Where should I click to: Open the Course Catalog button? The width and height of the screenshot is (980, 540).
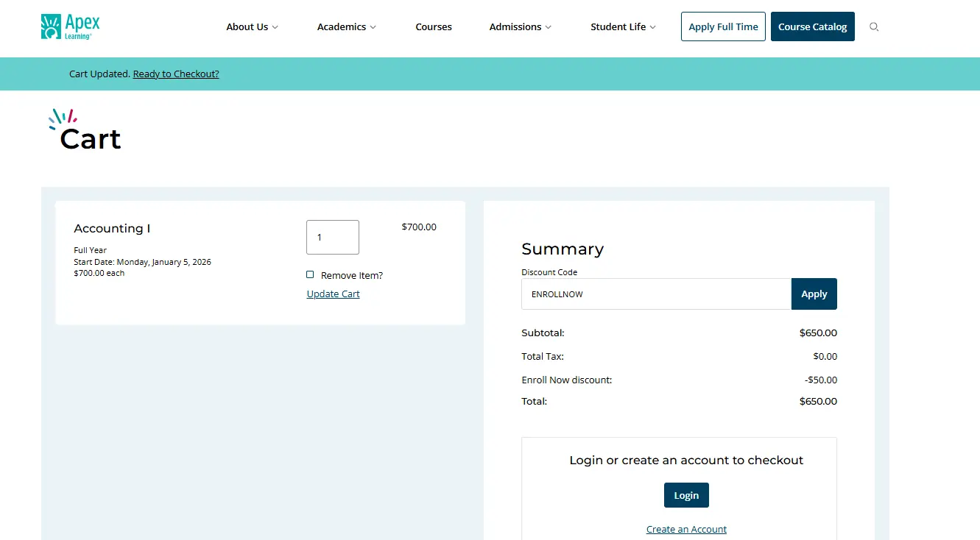(812, 26)
